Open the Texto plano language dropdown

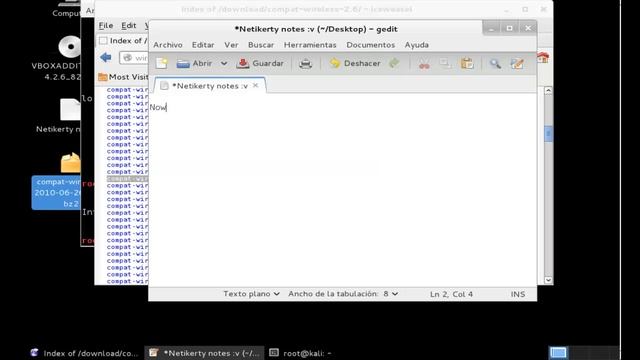click(x=251, y=294)
